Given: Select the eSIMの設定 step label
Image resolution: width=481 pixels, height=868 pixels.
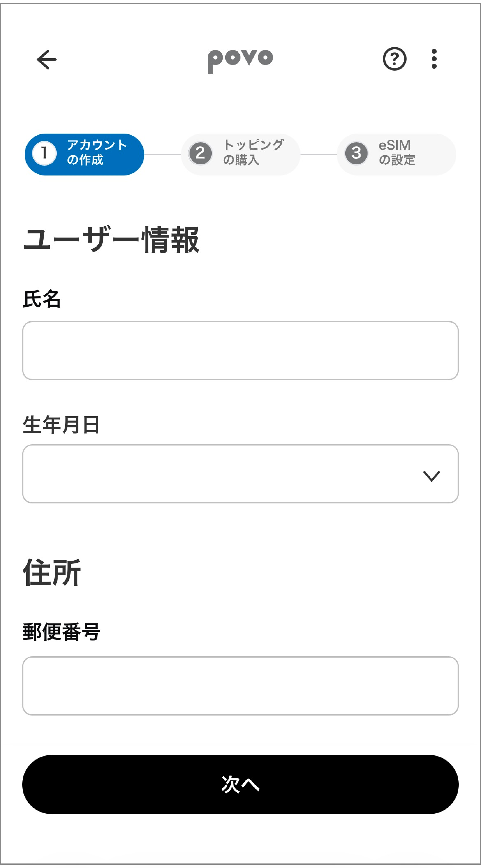Looking at the screenshot, I should (x=397, y=152).
